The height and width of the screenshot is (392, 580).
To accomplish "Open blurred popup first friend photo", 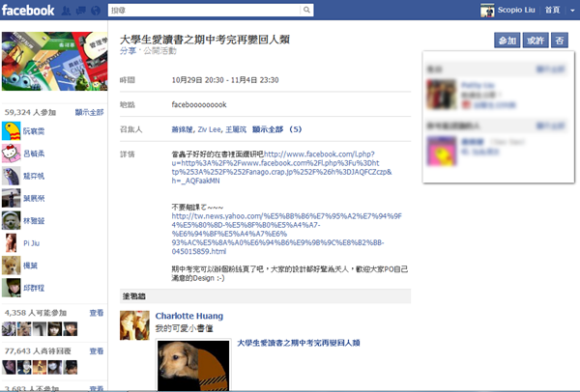I will tap(442, 95).
